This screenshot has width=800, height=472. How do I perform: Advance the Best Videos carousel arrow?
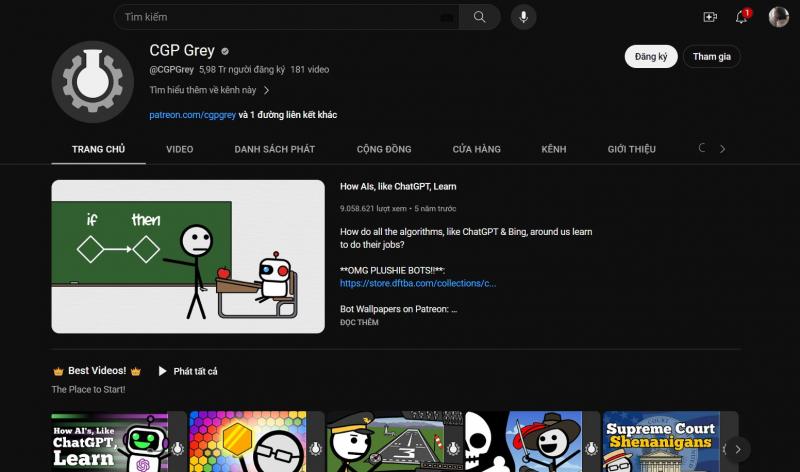pyautogui.click(x=737, y=450)
